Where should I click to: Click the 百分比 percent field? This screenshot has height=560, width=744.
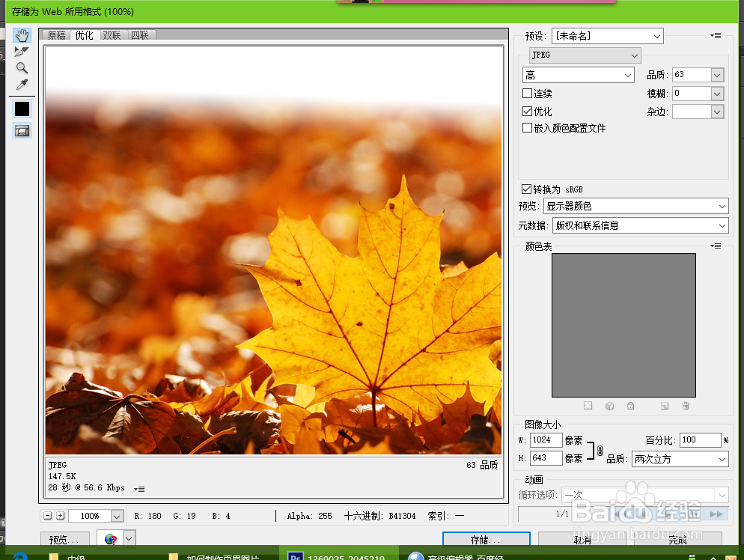tap(701, 440)
